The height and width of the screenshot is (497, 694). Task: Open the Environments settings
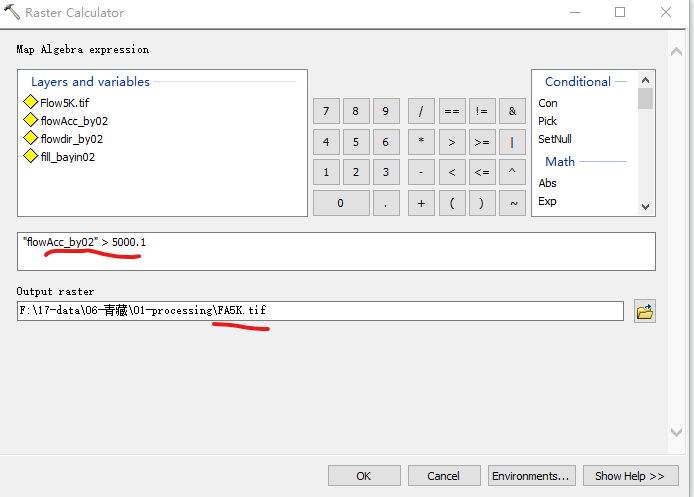(532, 476)
